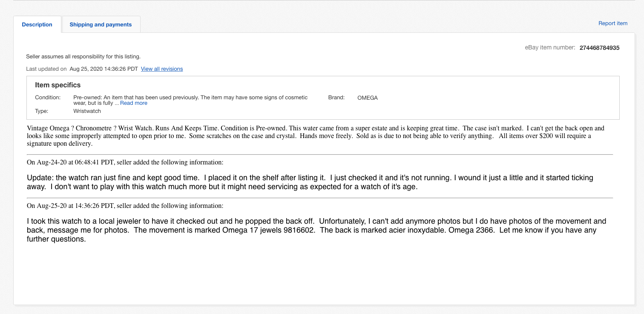Expand condition text with Read more
The width and height of the screenshot is (644, 314).
133,103
